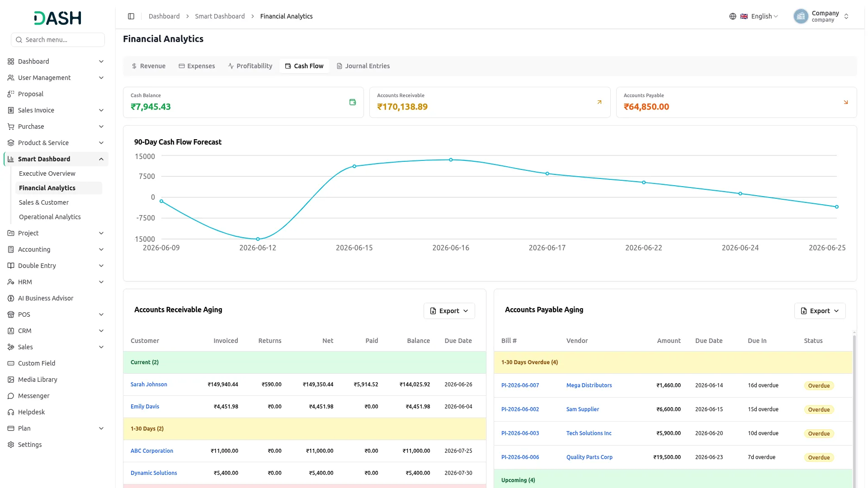Click the Double Entry book icon

coord(11,266)
